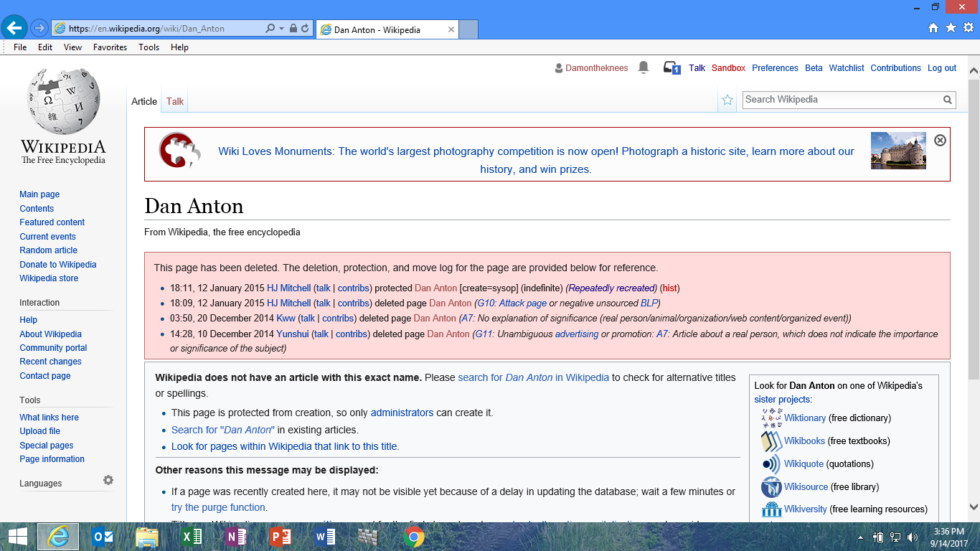
Task: Open OneNote from the taskbar
Action: tap(235, 537)
